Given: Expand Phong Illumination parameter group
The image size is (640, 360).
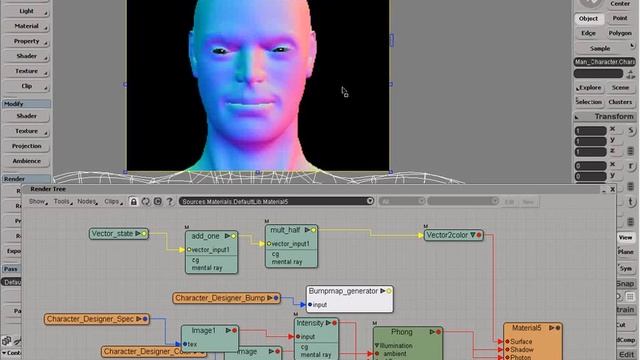Looking at the screenshot, I should click(377, 346).
